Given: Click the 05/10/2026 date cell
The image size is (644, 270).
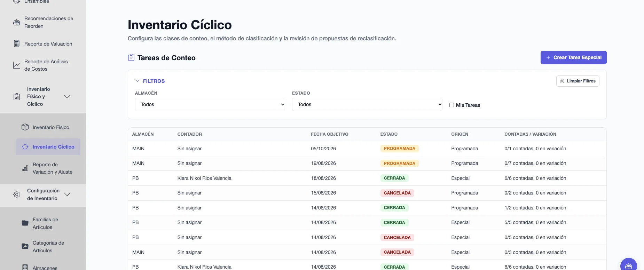Looking at the screenshot, I should (323, 149).
